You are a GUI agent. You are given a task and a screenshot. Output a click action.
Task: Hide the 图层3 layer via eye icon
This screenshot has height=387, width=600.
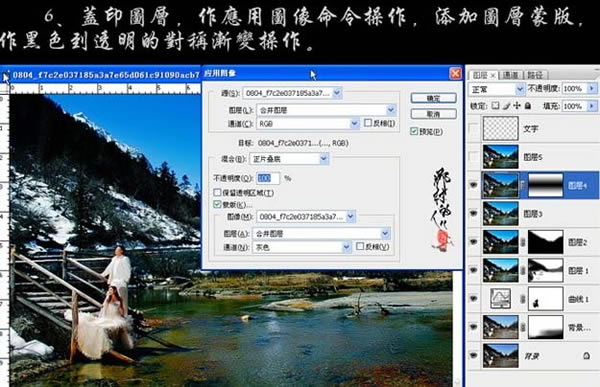point(474,213)
